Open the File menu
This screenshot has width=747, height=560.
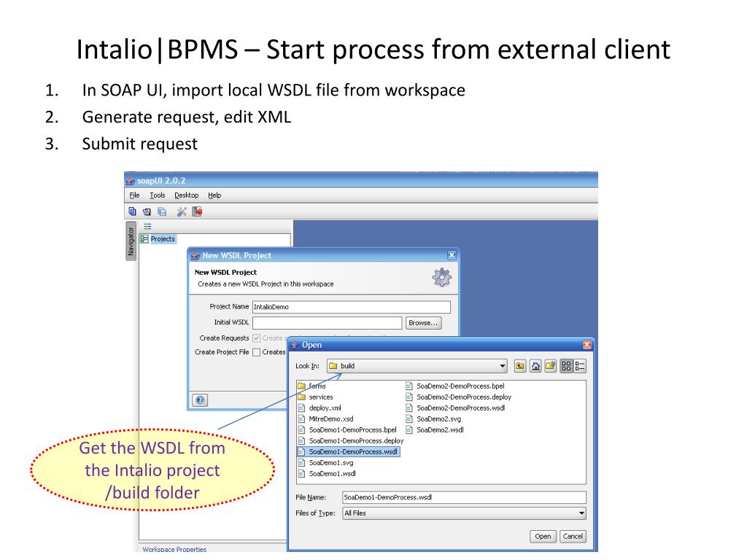point(134,195)
